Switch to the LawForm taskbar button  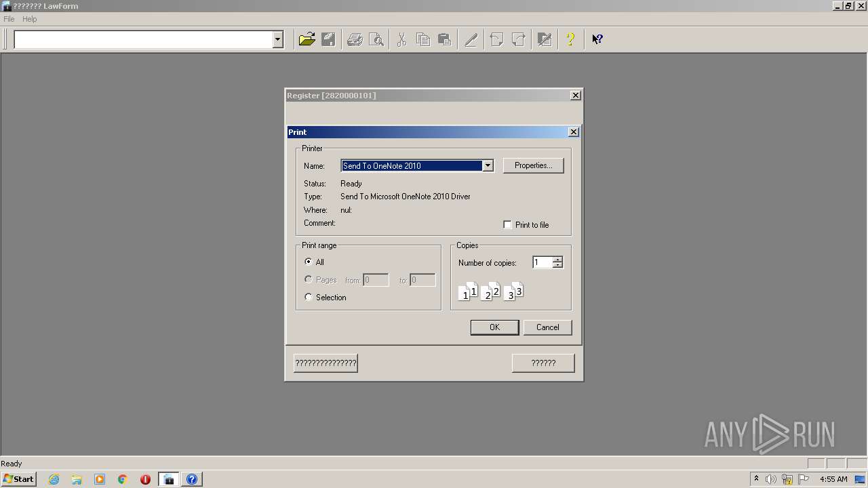click(169, 479)
